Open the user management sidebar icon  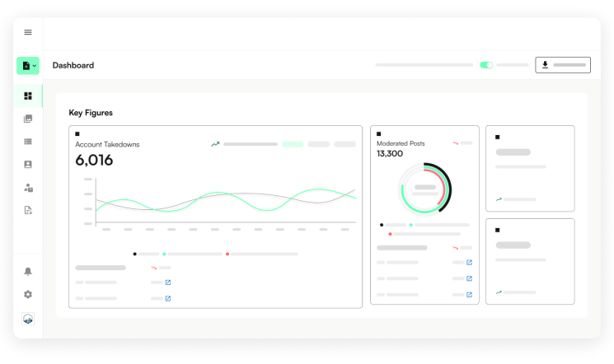click(28, 187)
